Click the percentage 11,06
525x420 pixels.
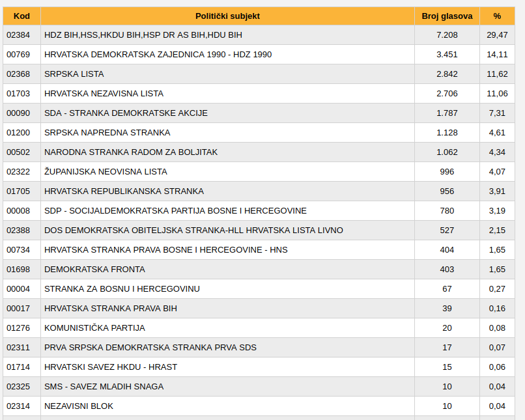[x=497, y=94]
